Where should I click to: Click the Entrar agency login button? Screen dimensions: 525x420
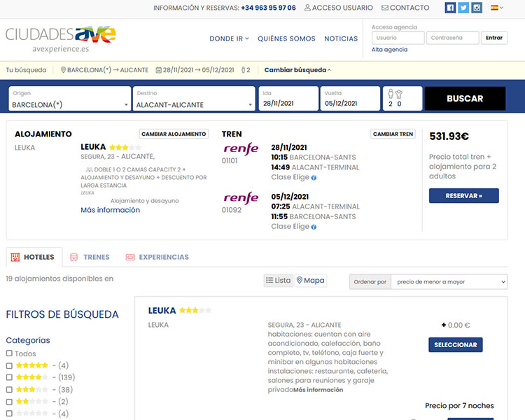pos(494,38)
